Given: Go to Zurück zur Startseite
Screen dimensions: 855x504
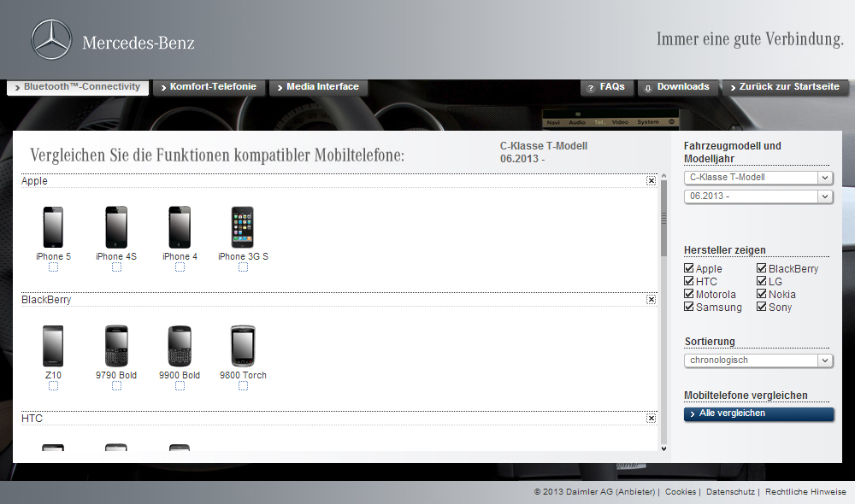Looking at the screenshot, I should [x=785, y=87].
